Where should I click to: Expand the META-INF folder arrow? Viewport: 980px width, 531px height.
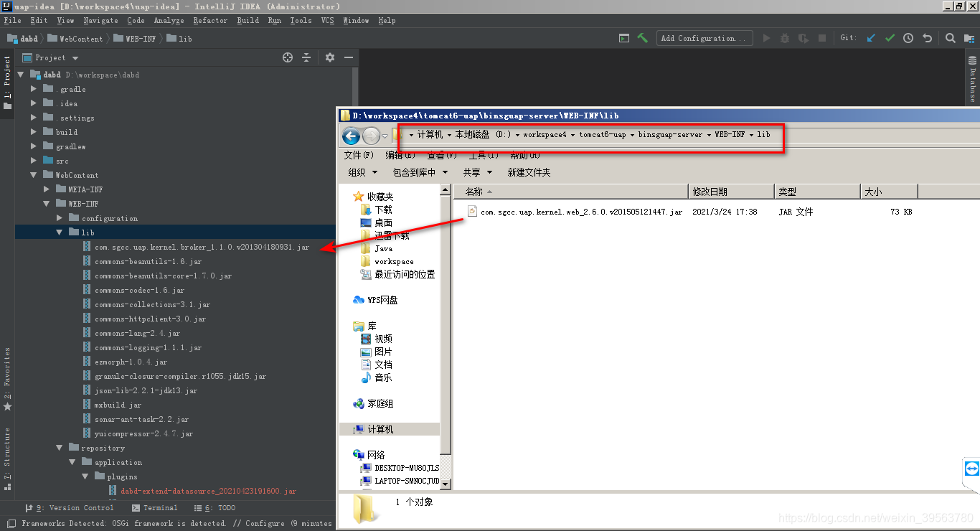pos(47,189)
